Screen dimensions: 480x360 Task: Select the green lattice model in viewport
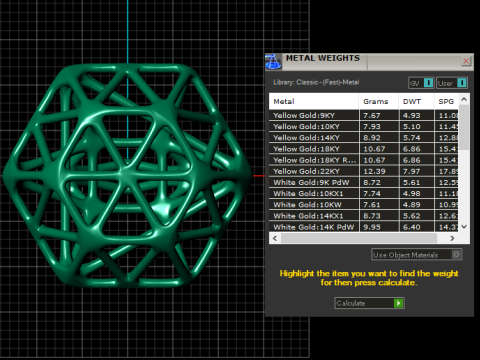[127, 175]
